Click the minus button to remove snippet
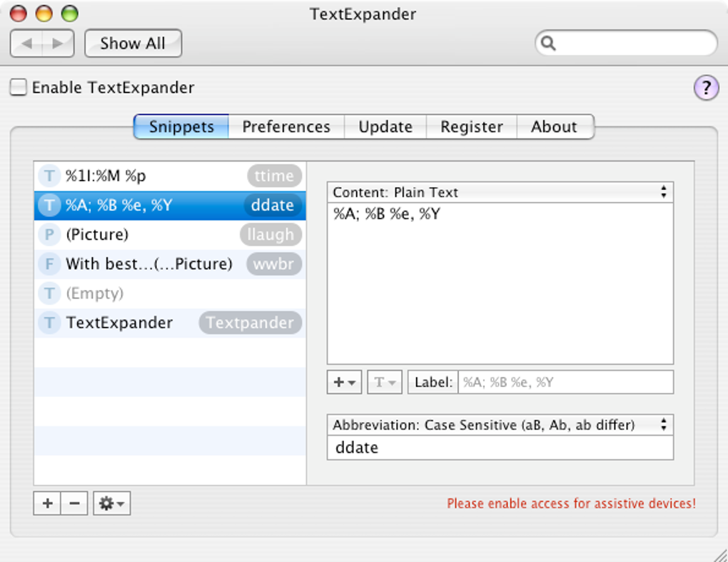The height and width of the screenshot is (562, 728). pyautogui.click(x=74, y=503)
